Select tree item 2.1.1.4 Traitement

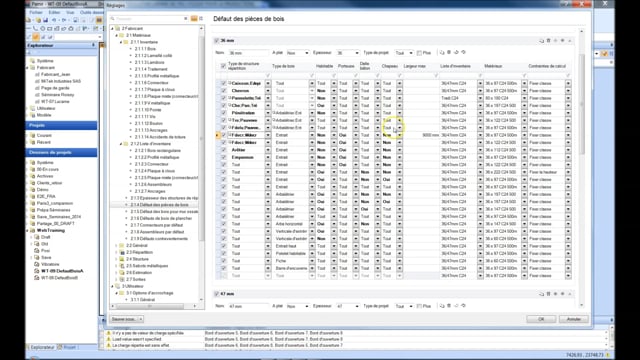[x=151, y=69]
